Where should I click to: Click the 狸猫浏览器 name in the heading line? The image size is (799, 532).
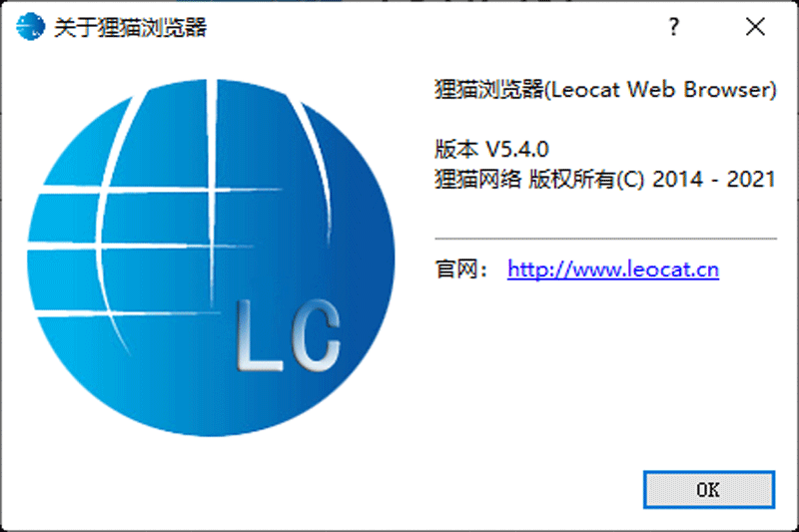[489, 90]
